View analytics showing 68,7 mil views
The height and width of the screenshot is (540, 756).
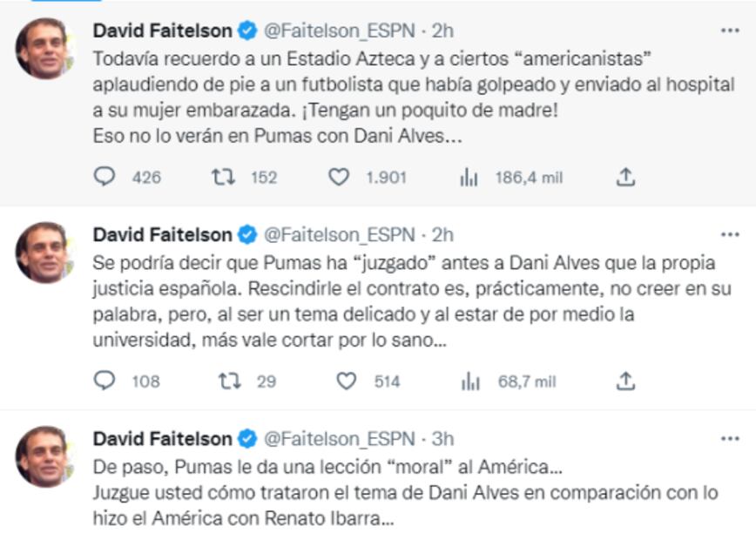[470, 381]
